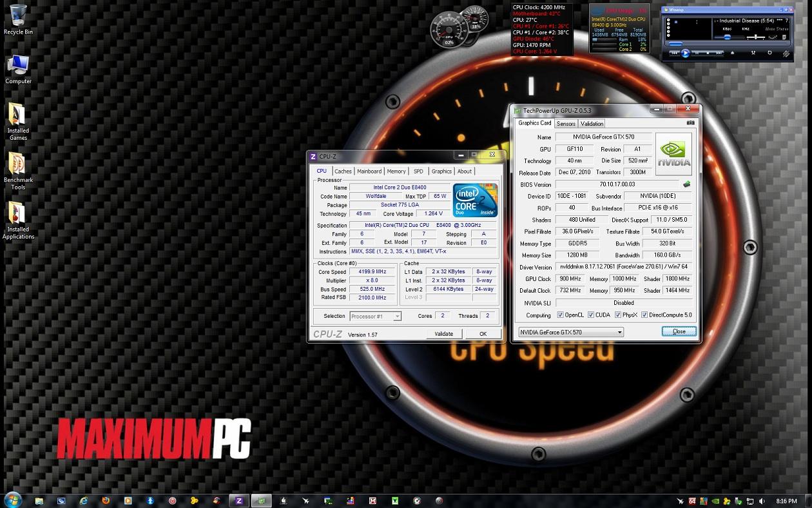Image resolution: width=812 pixels, height=508 pixels.
Task: Switch to Sensors tab in GPU-Z
Action: tap(566, 124)
